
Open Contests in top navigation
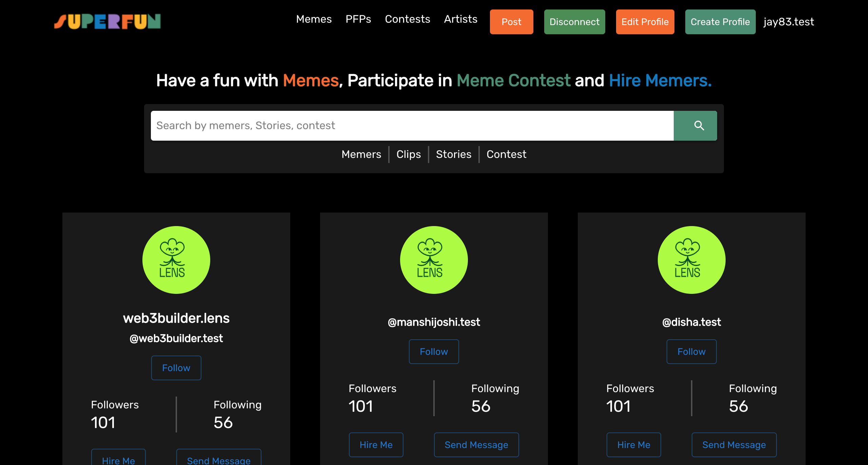407,19
